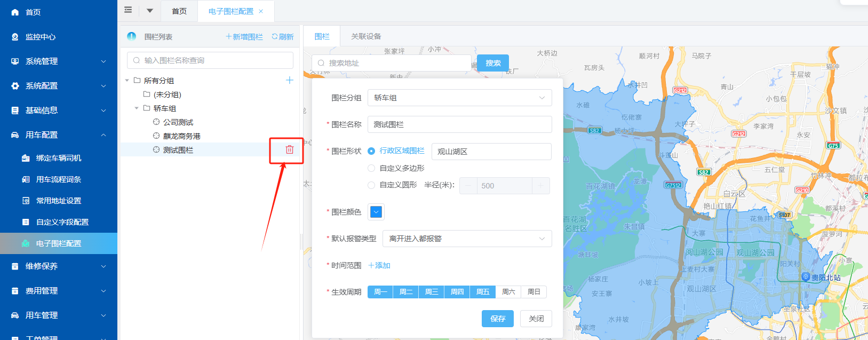The image size is (868, 340).
Task: Close the 电子围栏配置 tab
Action: tap(261, 11)
